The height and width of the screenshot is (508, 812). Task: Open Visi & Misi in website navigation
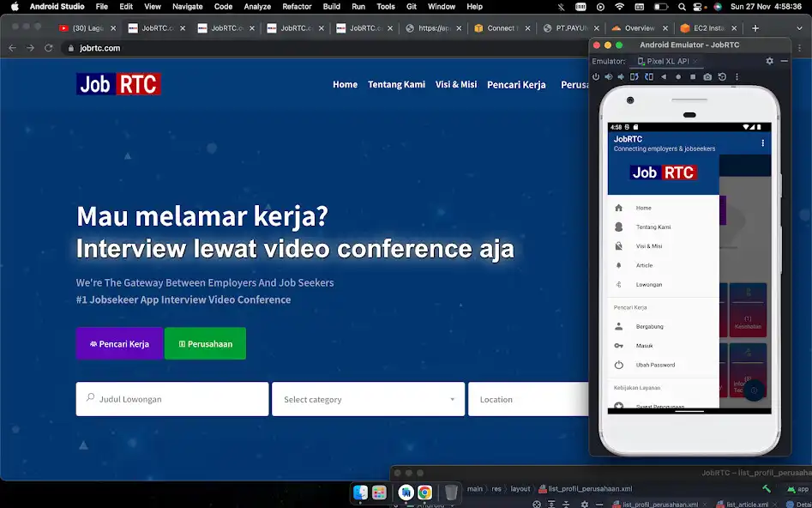(x=456, y=84)
